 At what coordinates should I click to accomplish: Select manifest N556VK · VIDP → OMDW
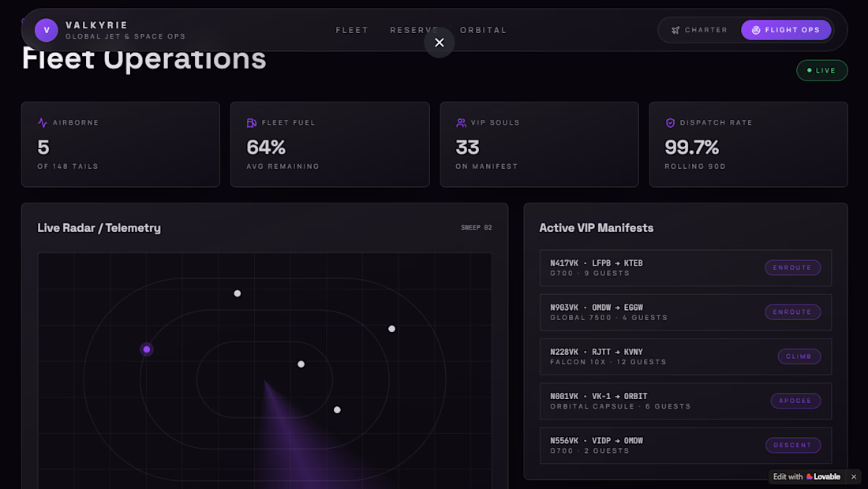[685, 446]
